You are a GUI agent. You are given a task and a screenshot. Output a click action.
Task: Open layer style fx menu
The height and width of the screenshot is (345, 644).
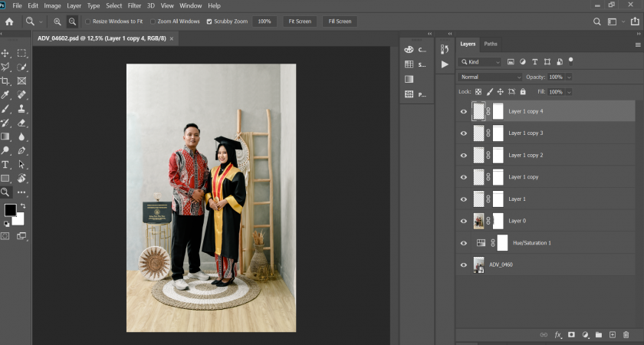(x=558, y=335)
